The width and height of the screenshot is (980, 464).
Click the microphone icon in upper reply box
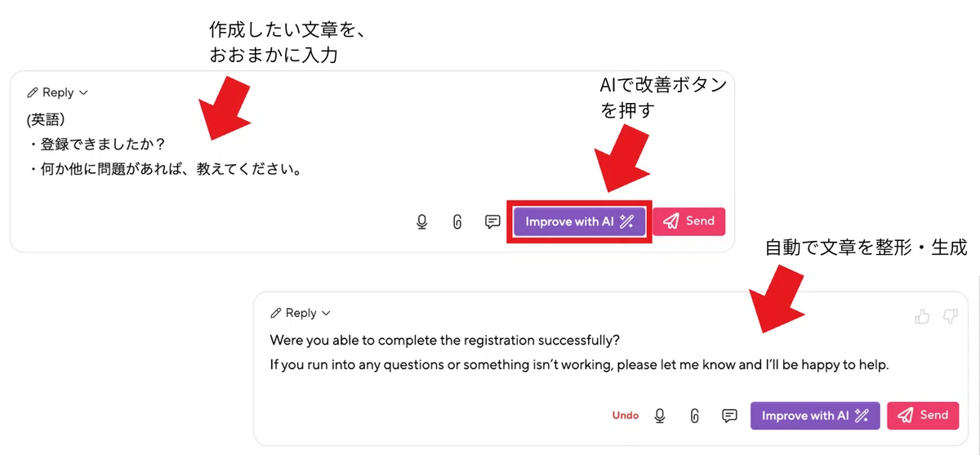point(422,221)
